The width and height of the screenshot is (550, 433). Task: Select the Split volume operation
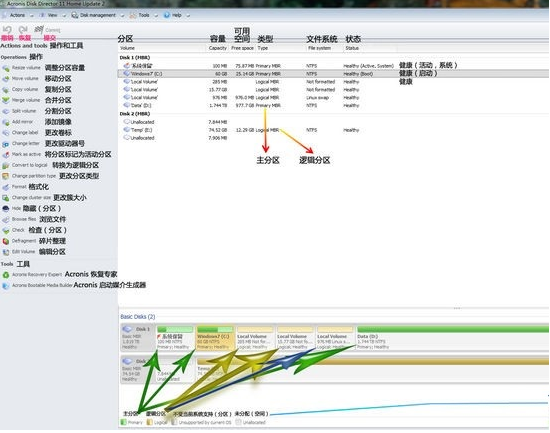pyautogui.click(x=20, y=111)
